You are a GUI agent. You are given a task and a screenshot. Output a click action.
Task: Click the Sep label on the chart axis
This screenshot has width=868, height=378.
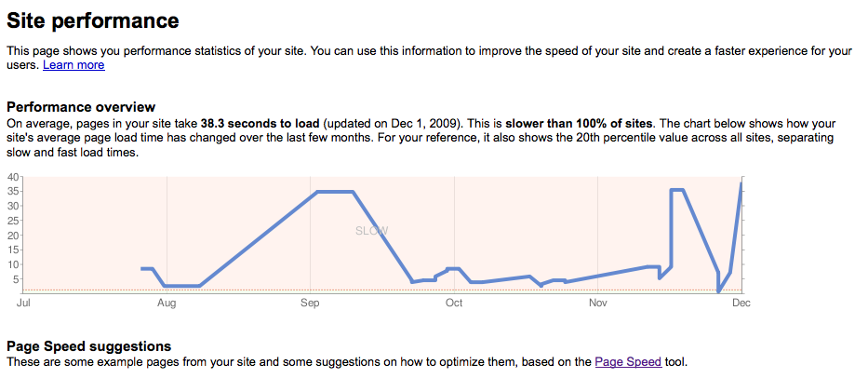point(311,304)
